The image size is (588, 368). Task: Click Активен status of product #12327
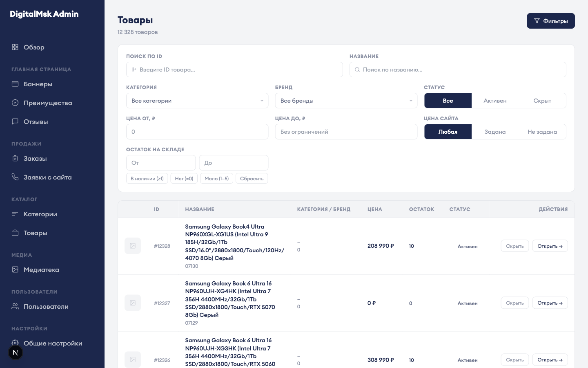pyautogui.click(x=468, y=303)
